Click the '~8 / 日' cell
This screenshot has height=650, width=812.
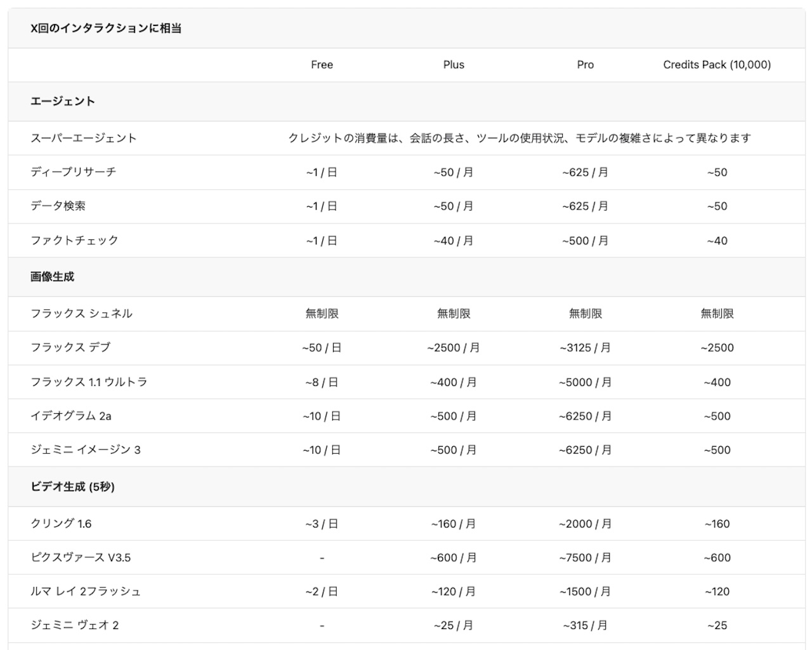(x=322, y=383)
